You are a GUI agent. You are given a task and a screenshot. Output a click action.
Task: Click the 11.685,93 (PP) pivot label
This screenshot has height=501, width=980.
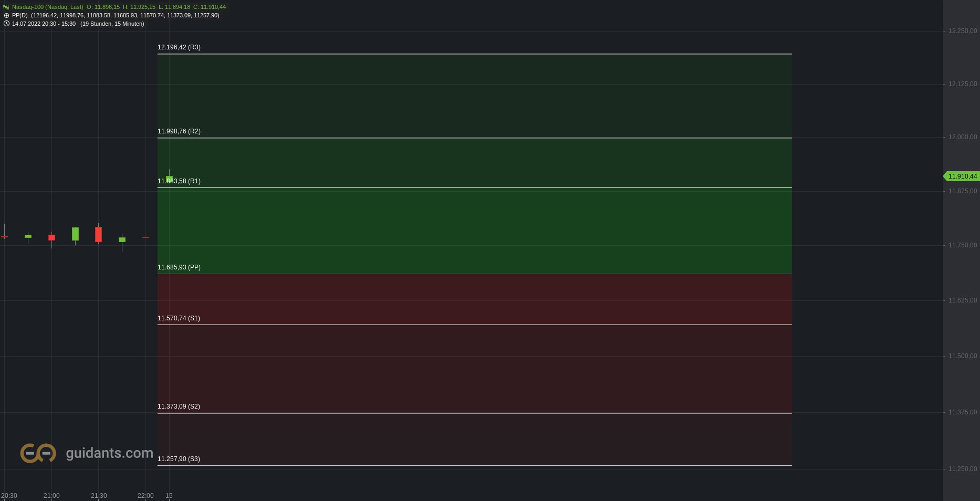179,267
